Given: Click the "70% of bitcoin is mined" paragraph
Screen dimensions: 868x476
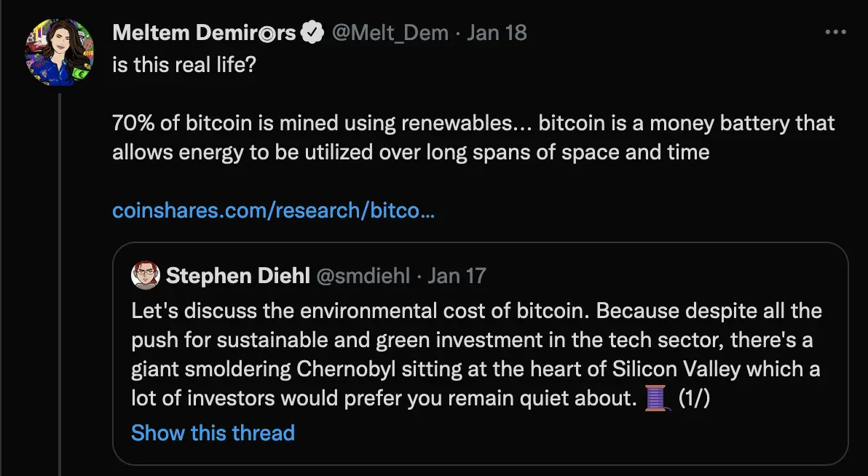Looking at the screenshot, I should tap(473, 138).
